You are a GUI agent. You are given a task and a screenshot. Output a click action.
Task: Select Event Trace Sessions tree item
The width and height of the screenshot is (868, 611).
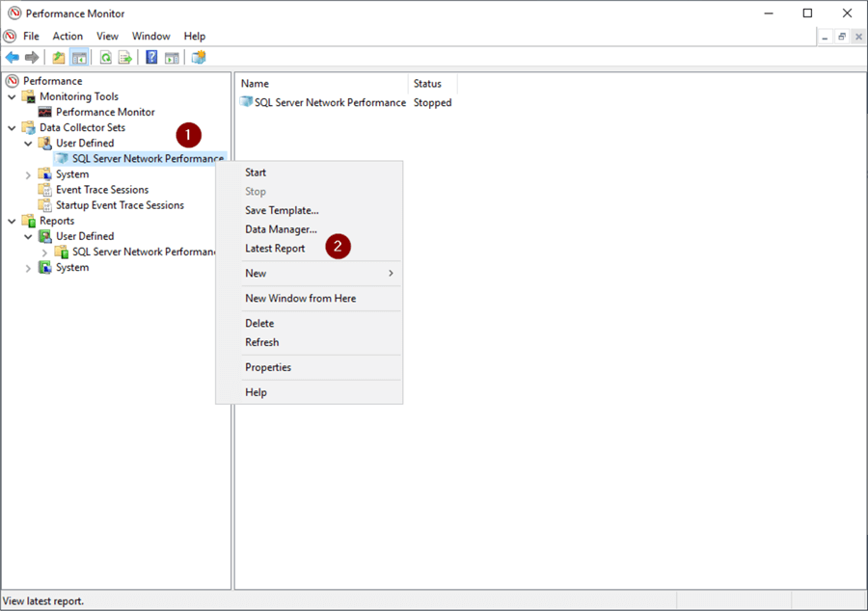point(102,190)
